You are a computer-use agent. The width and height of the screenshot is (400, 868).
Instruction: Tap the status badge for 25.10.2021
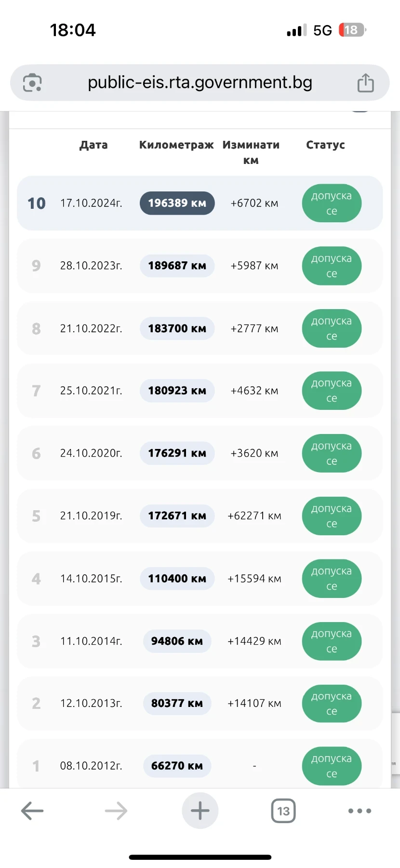(332, 391)
